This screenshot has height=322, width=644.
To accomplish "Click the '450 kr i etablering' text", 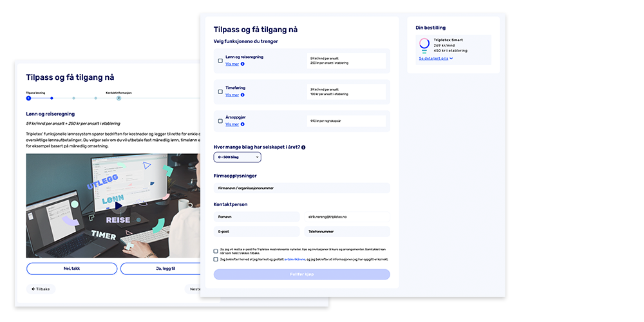I will (x=451, y=50).
